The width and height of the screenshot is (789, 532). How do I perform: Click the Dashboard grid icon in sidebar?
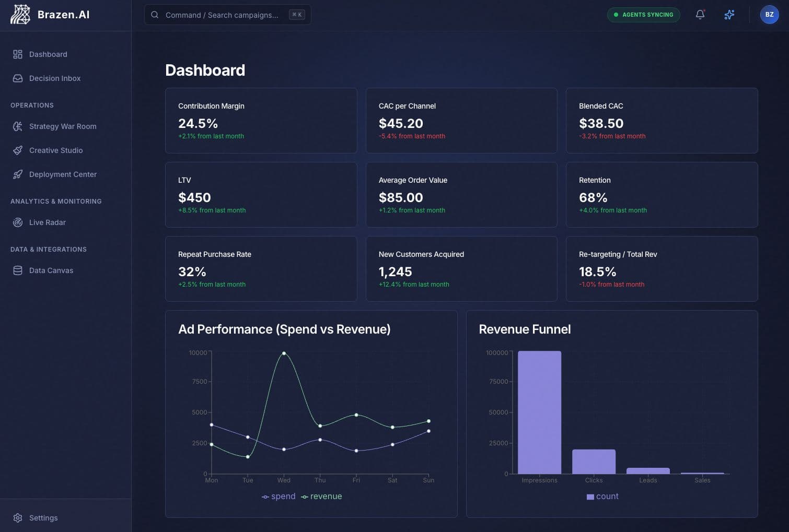click(x=18, y=54)
